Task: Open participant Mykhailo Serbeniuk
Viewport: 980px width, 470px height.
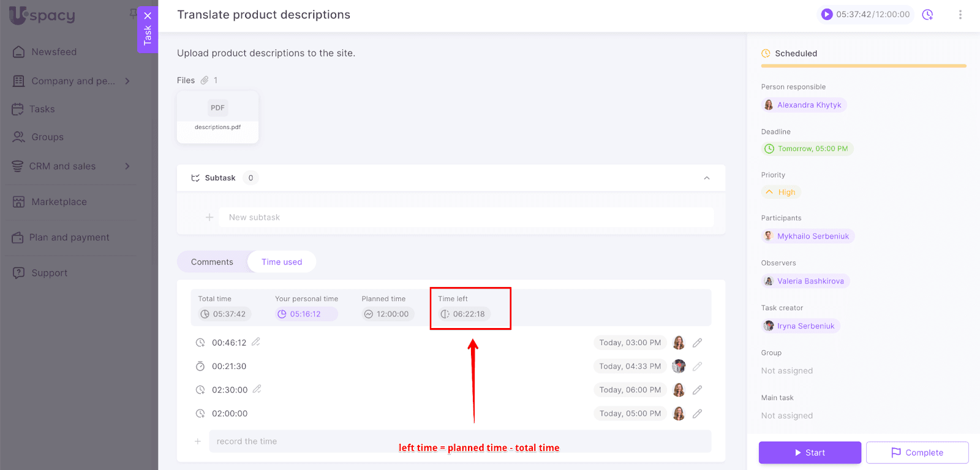Action: [x=808, y=236]
